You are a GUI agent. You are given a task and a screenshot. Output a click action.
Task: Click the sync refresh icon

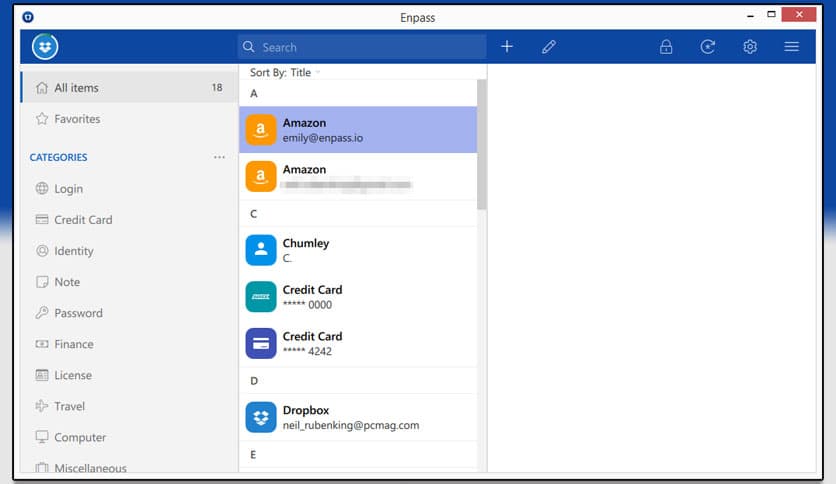[708, 47]
